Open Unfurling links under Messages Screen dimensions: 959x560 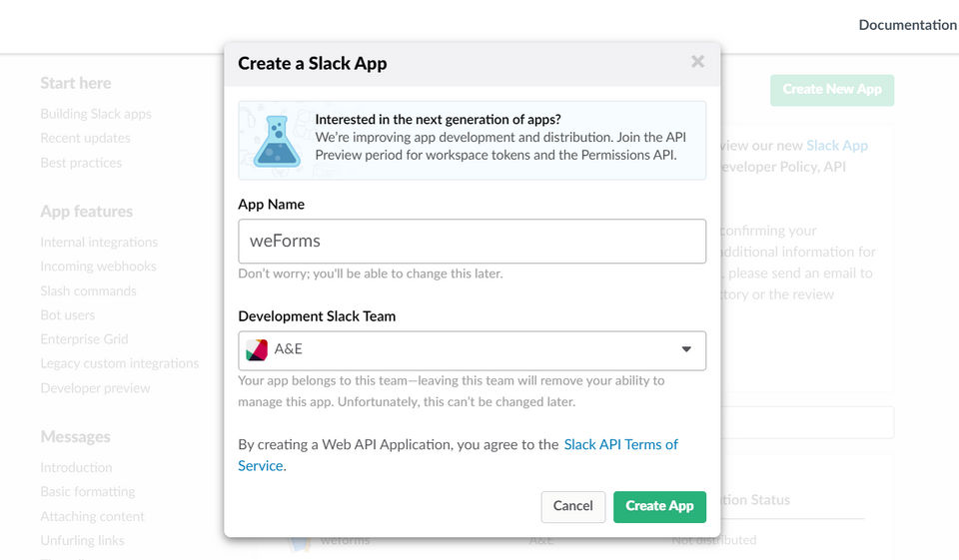82,540
